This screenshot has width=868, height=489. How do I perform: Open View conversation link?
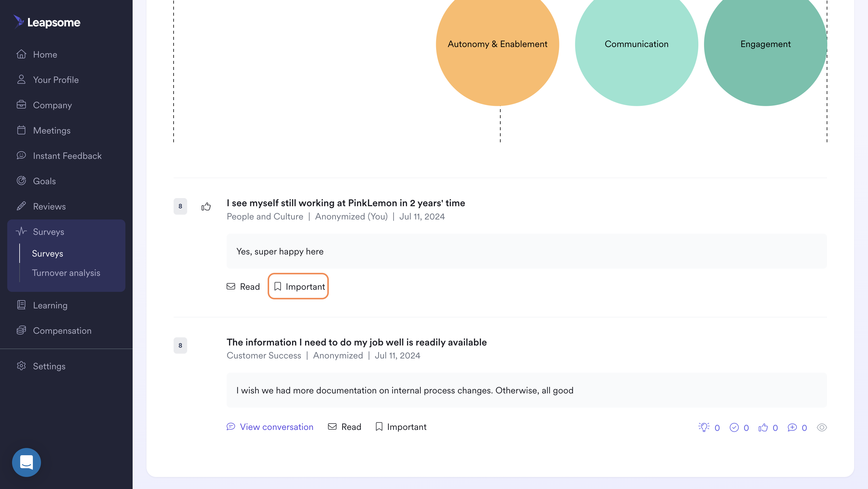(x=270, y=427)
